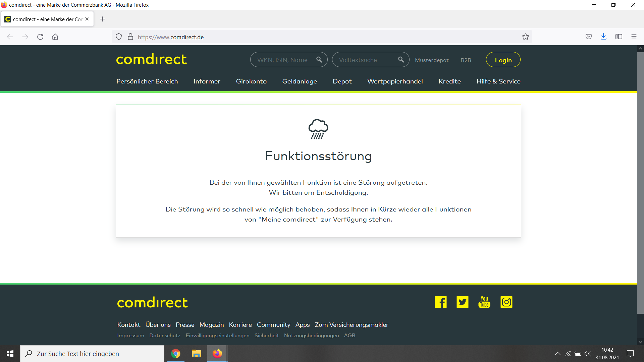
Task: Open comdirect Facebook page icon
Action: pos(440,302)
